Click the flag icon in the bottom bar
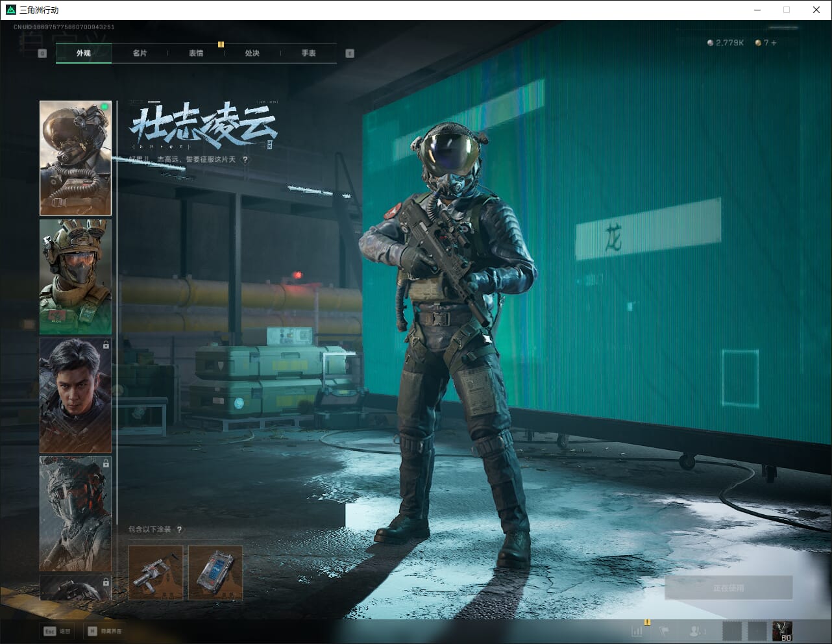Screen dimensions: 832x644 (665, 631)
